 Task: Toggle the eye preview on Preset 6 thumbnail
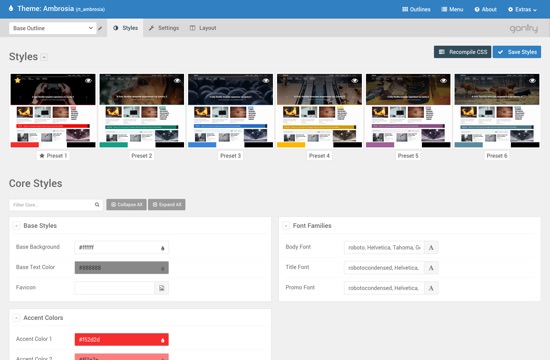click(x=532, y=80)
